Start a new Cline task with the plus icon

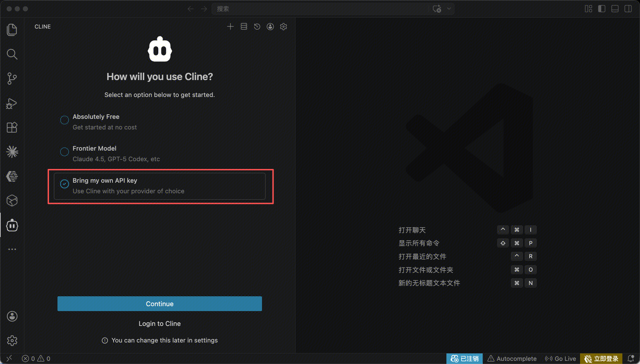[230, 26]
